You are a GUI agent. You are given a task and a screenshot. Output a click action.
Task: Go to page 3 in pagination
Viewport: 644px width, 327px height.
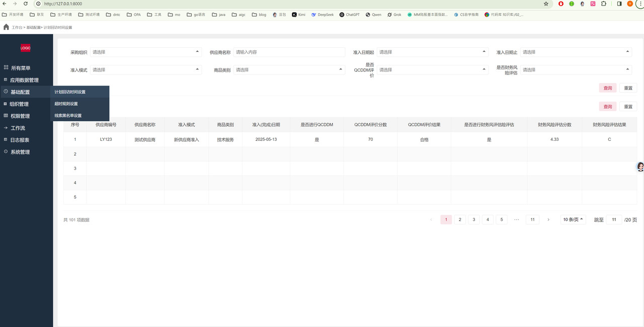473,219
